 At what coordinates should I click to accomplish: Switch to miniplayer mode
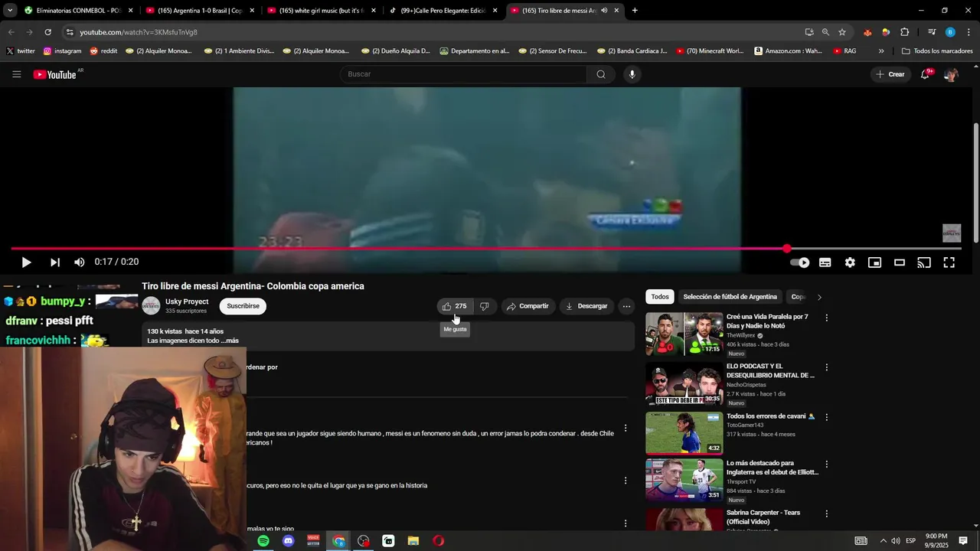(874, 262)
